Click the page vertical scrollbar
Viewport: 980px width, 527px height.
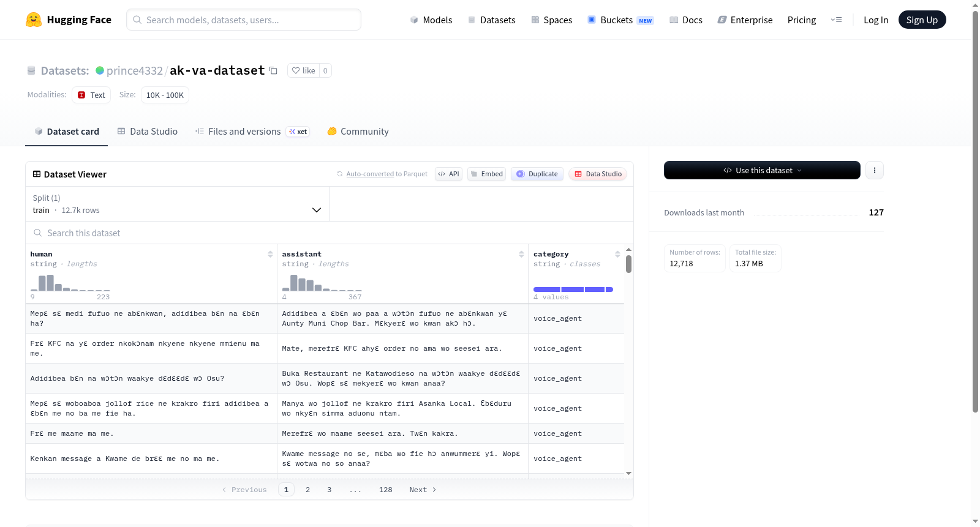975,211
